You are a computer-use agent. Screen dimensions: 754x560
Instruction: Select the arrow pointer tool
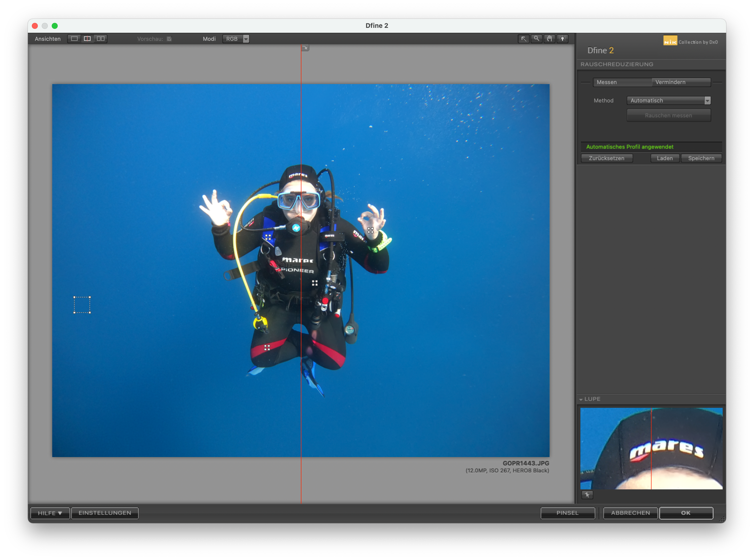pyautogui.click(x=523, y=39)
